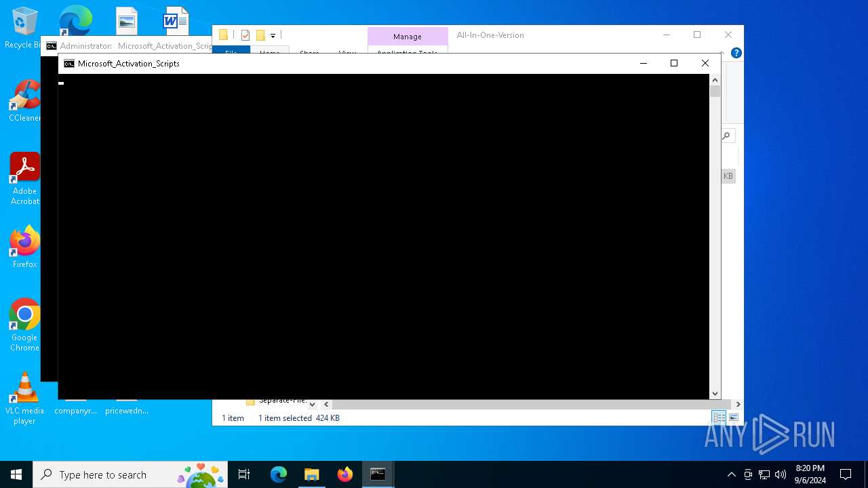868x488 pixels.
Task: Click the console scrollbar up arrow
Action: (715, 80)
